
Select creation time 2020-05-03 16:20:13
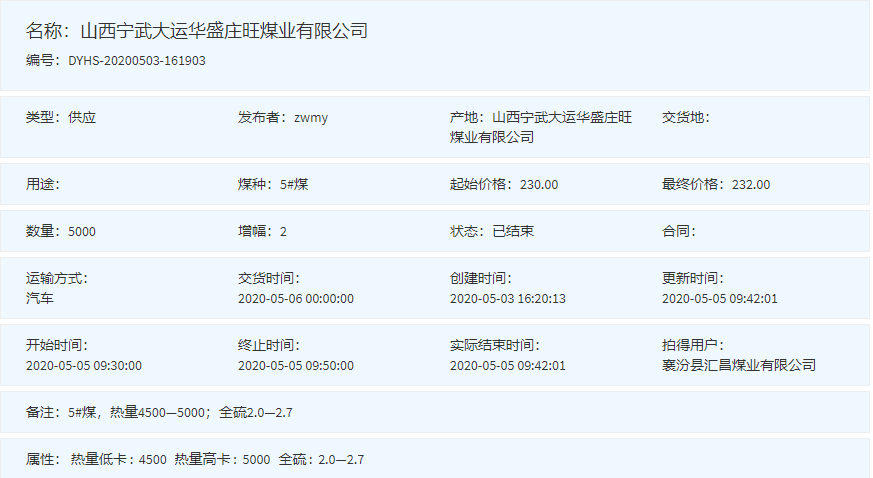(508, 299)
